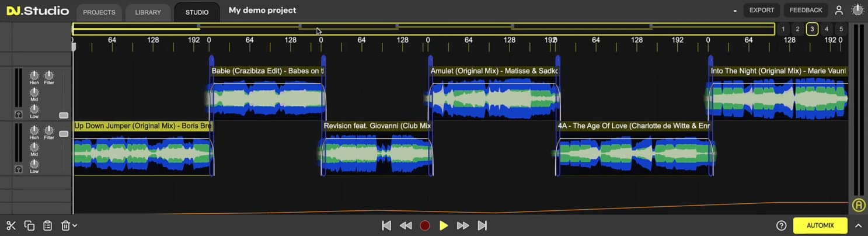Select the STUDIO tab
868x236 pixels.
click(x=197, y=12)
